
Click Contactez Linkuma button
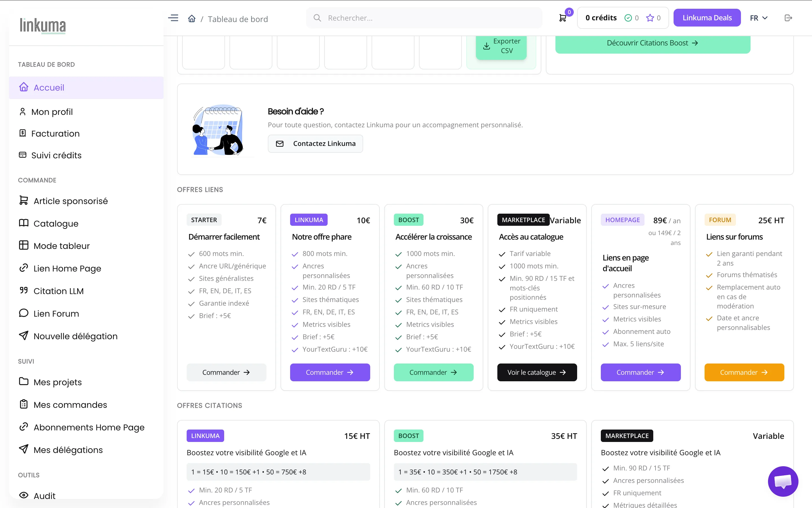coord(315,144)
